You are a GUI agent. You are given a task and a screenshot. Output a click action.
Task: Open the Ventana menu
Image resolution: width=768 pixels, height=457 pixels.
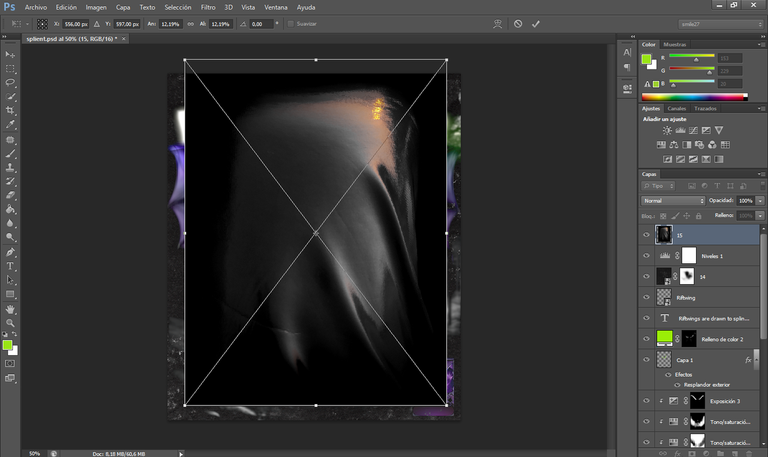(276, 7)
